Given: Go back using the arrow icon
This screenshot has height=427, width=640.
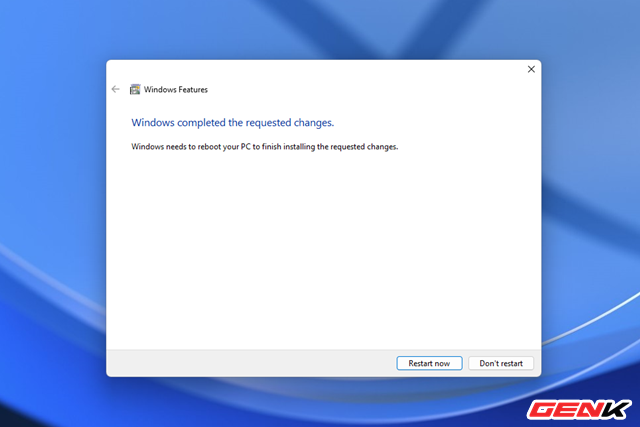Looking at the screenshot, I should pyautogui.click(x=116, y=89).
